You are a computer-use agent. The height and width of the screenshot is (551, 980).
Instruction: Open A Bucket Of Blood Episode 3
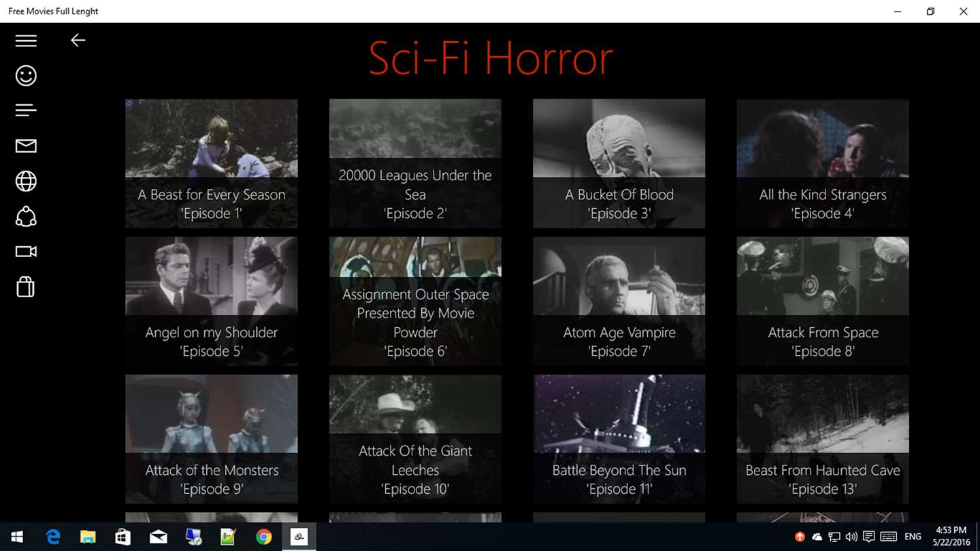click(619, 163)
